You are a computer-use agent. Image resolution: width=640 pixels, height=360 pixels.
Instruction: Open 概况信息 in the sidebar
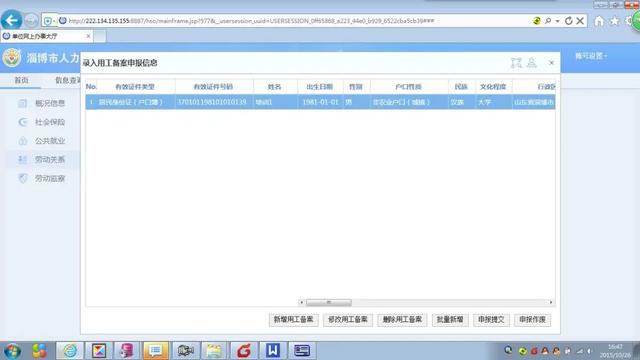tap(50, 103)
